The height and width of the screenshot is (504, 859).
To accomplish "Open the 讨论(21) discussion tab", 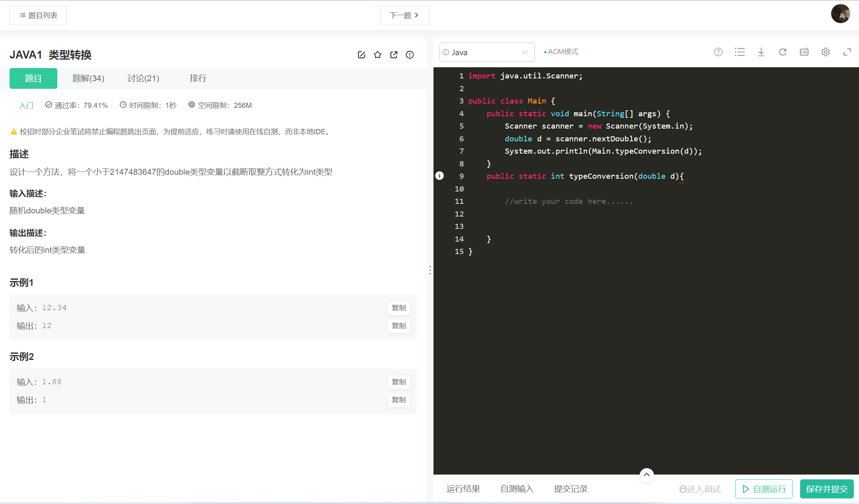I will [143, 78].
